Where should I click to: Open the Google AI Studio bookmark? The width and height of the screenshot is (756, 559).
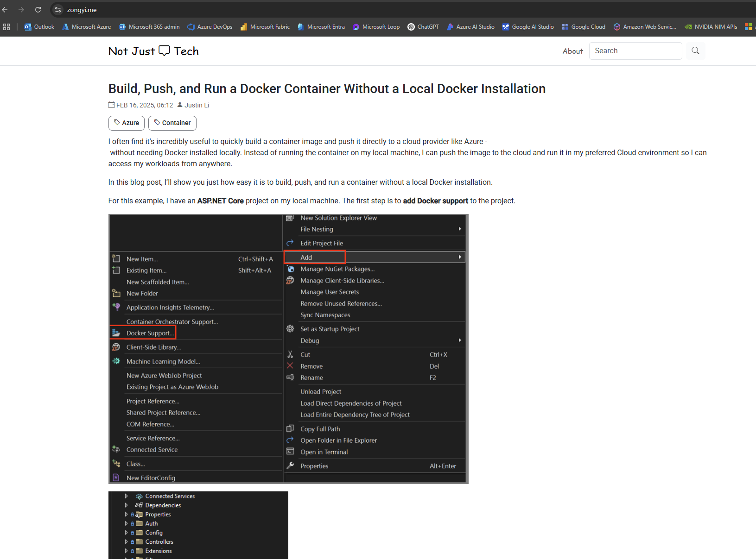coord(528,27)
